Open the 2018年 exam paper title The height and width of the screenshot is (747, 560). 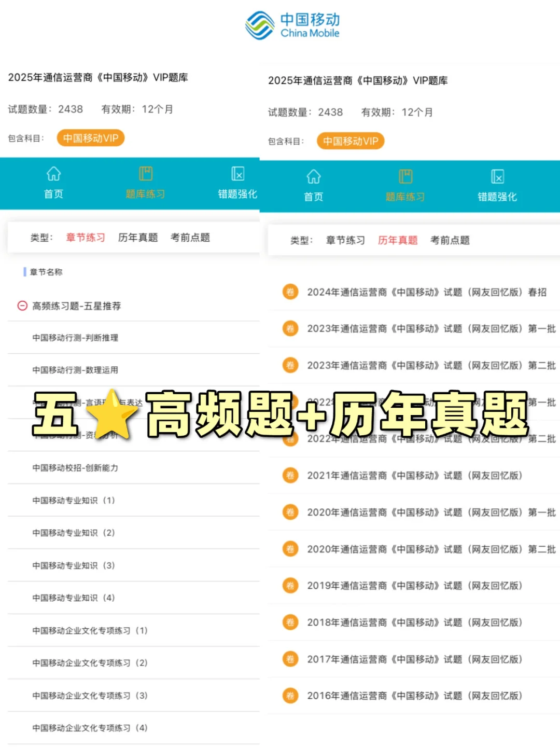pos(415,622)
